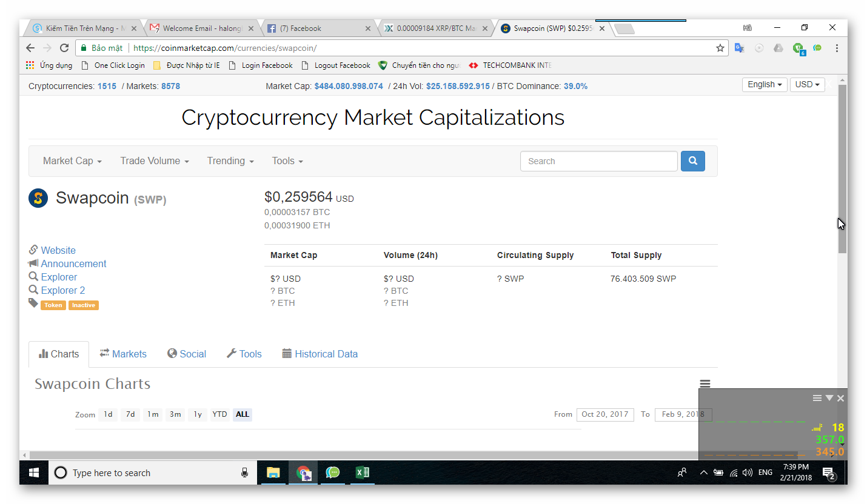Open the Google Translate extension

tap(739, 48)
